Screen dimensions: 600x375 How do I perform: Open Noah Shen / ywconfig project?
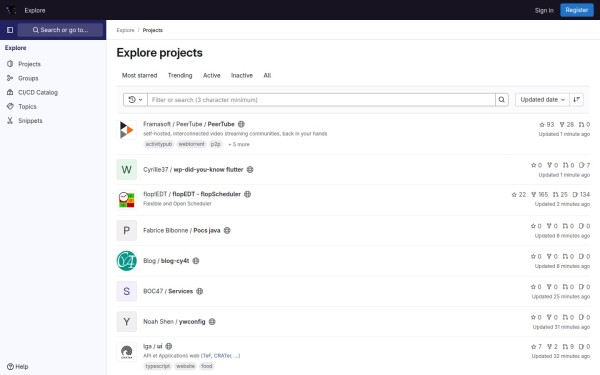[174, 321]
